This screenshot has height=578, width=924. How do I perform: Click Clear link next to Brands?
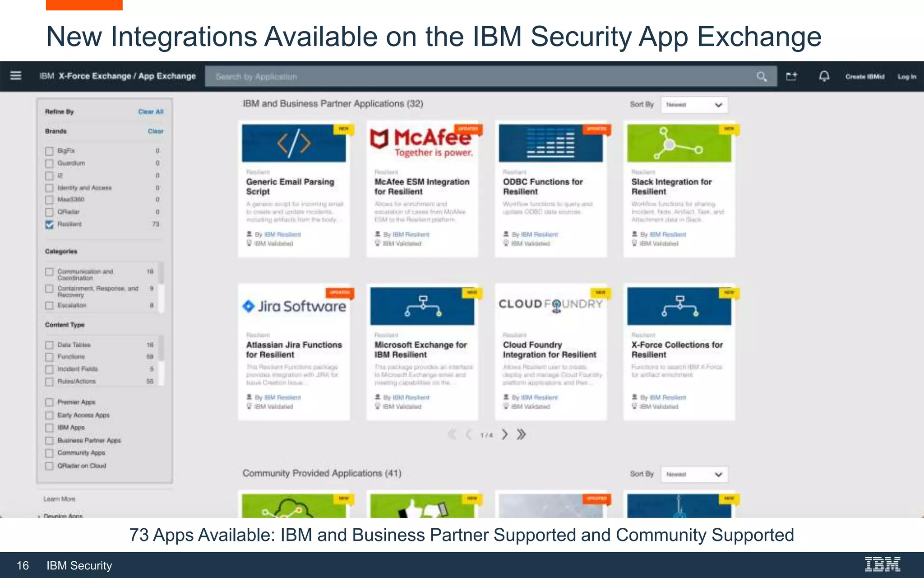156,131
